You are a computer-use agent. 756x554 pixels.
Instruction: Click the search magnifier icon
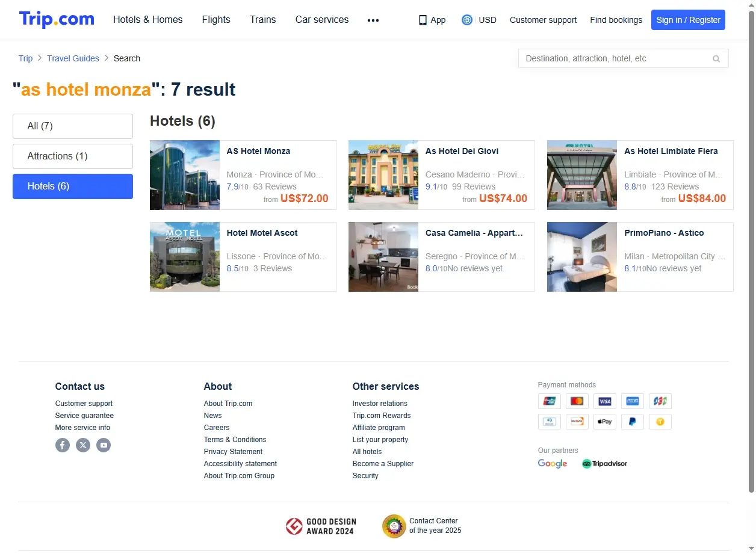(x=716, y=59)
